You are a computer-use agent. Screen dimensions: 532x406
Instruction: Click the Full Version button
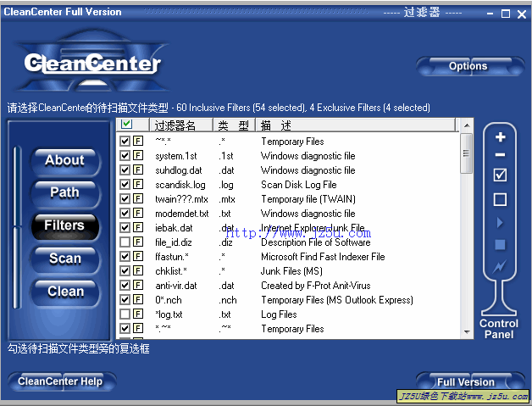pos(470,381)
